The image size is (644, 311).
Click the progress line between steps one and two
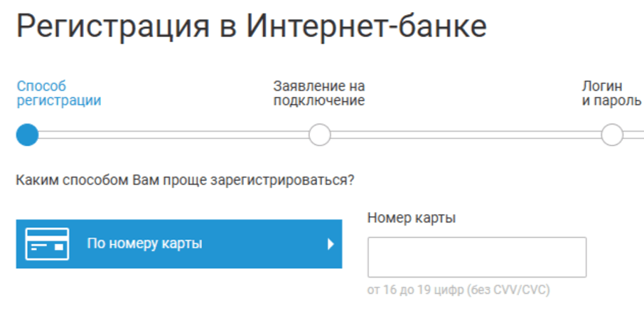173,135
